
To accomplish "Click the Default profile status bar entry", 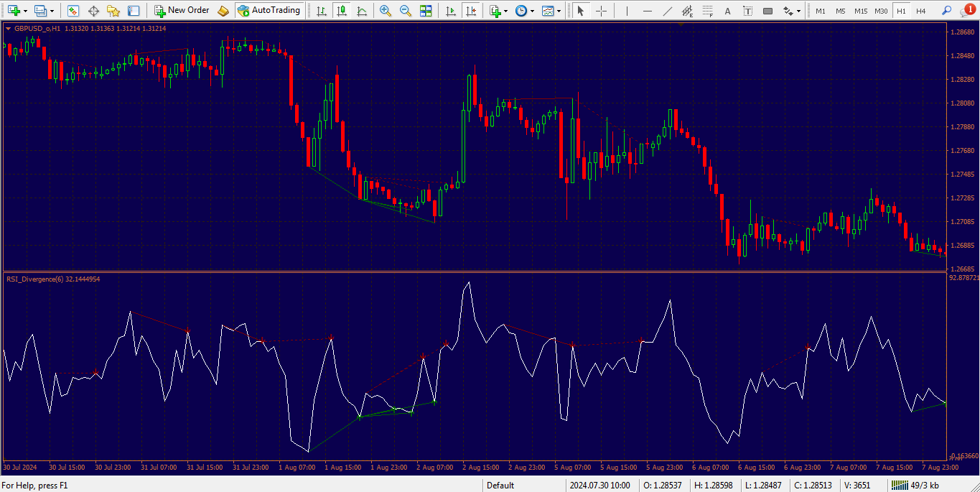I will coord(500,486).
